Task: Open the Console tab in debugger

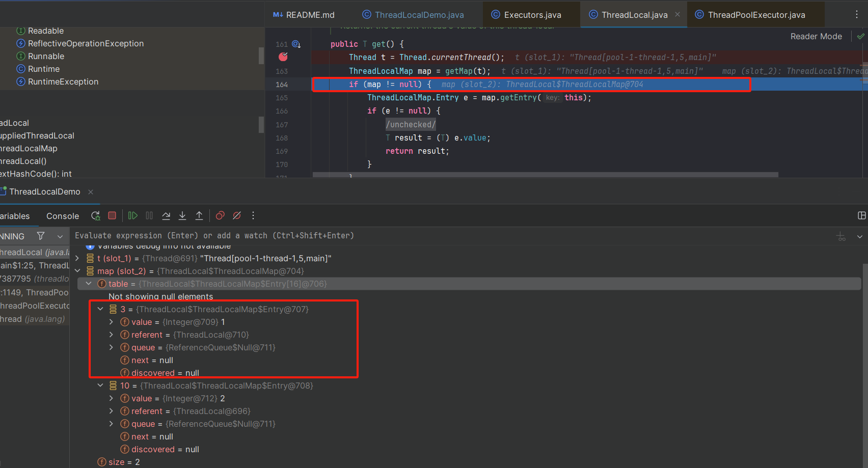Action: tap(63, 216)
